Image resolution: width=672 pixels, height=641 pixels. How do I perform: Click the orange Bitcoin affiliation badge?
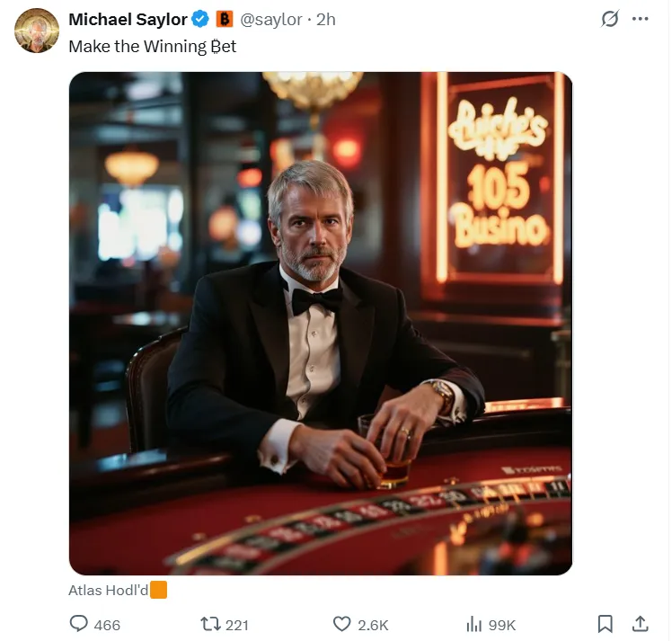pos(225,19)
